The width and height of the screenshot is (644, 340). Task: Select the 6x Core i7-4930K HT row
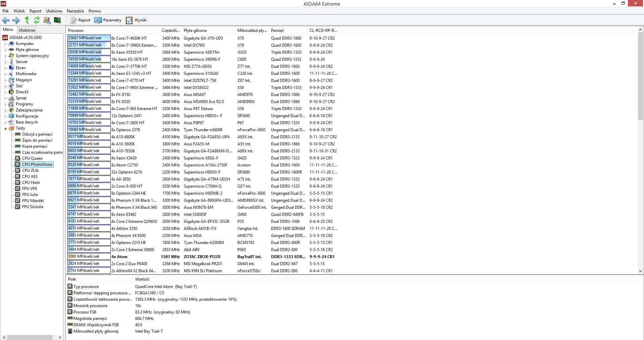[x=203, y=38]
